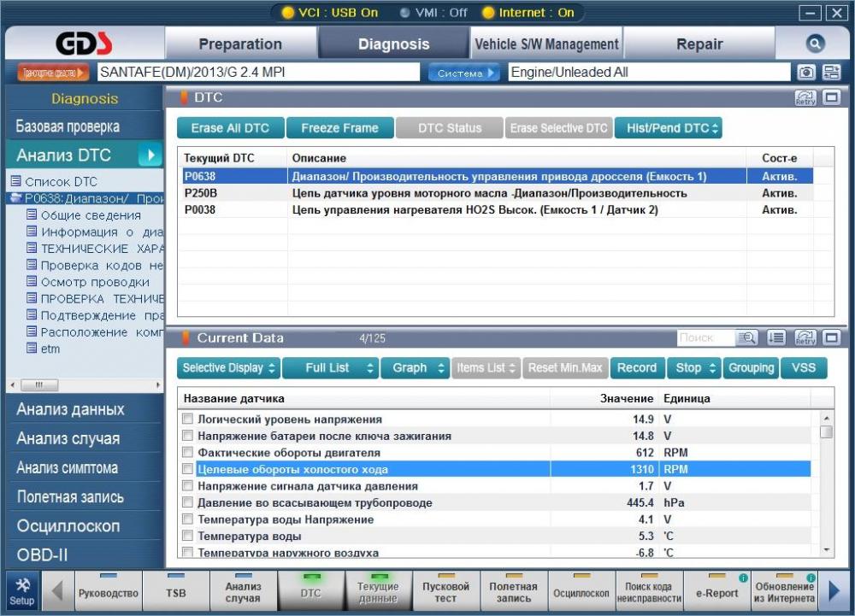Click the Freeze Frame button
Viewport: 855px width, 616px height.
point(339,128)
